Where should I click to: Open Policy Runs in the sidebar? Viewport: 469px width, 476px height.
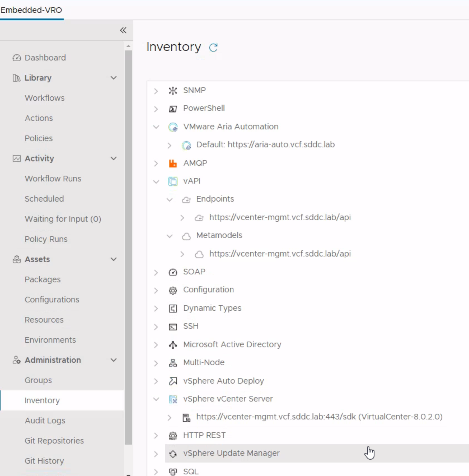pyautogui.click(x=46, y=239)
